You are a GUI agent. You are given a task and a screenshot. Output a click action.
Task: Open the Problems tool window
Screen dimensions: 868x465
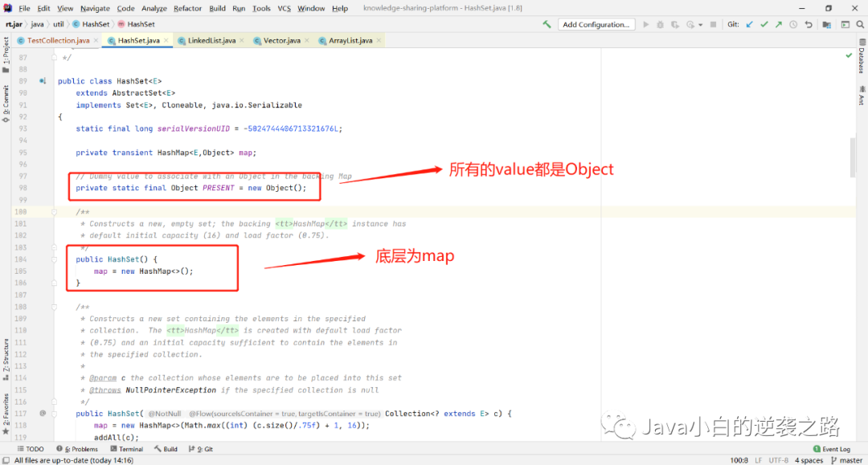[77, 449]
